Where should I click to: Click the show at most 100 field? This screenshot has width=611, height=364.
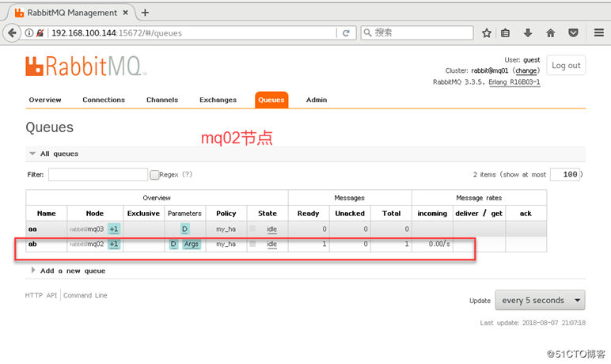tap(565, 174)
